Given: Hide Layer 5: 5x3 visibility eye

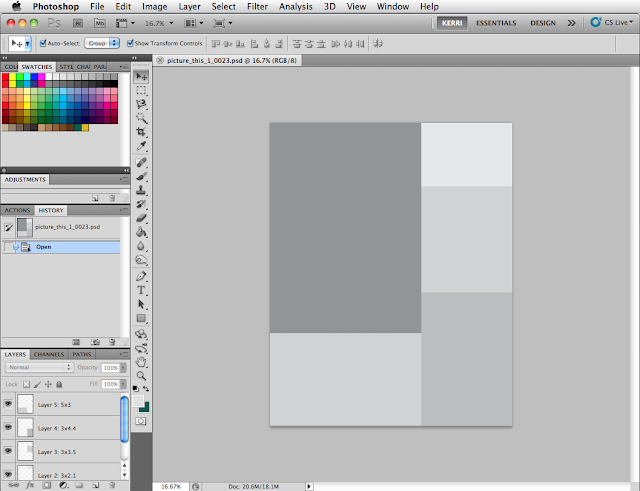Looking at the screenshot, I should (x=8, y=405).
